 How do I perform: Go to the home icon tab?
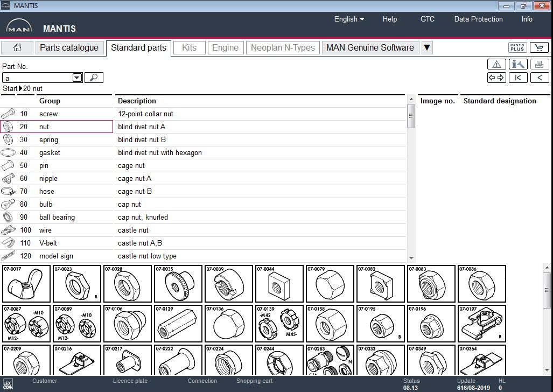17,47
